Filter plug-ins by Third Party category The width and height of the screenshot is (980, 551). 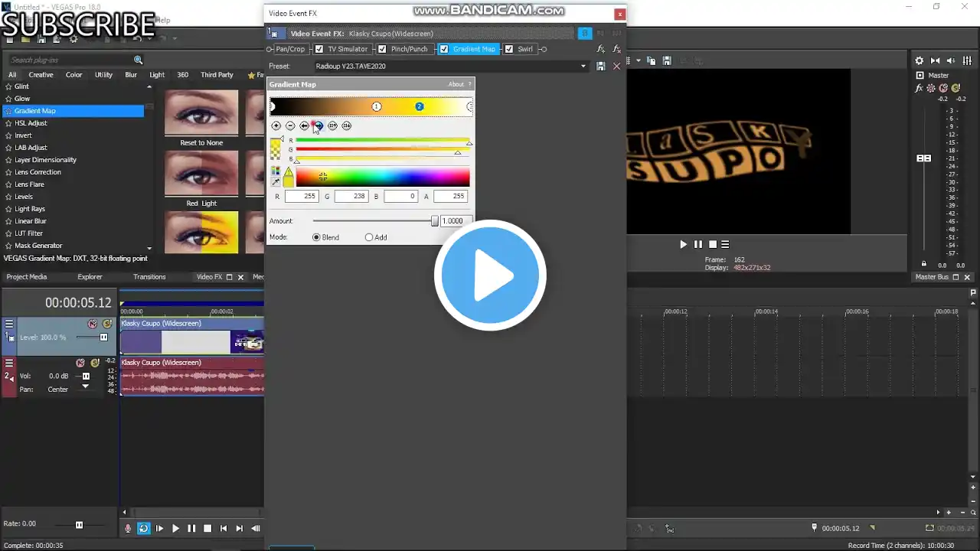217,75
